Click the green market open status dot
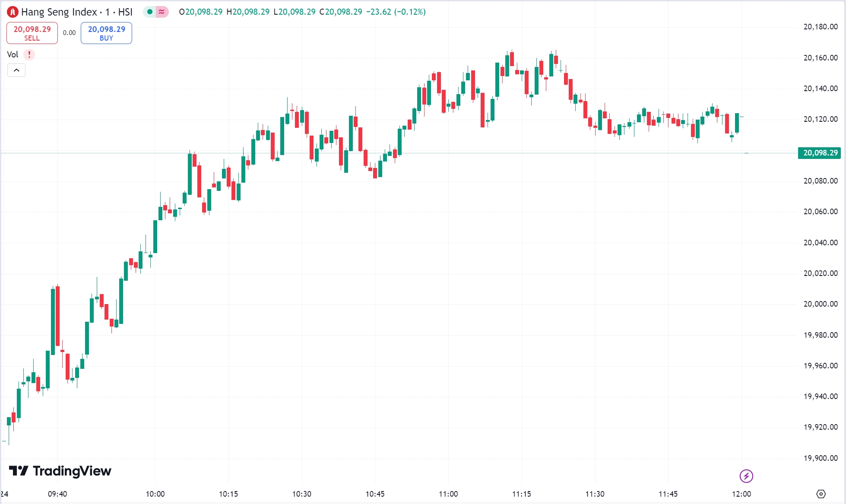This screenshot has height=504, width=846. pyautogui.click(x=150, y=12)
